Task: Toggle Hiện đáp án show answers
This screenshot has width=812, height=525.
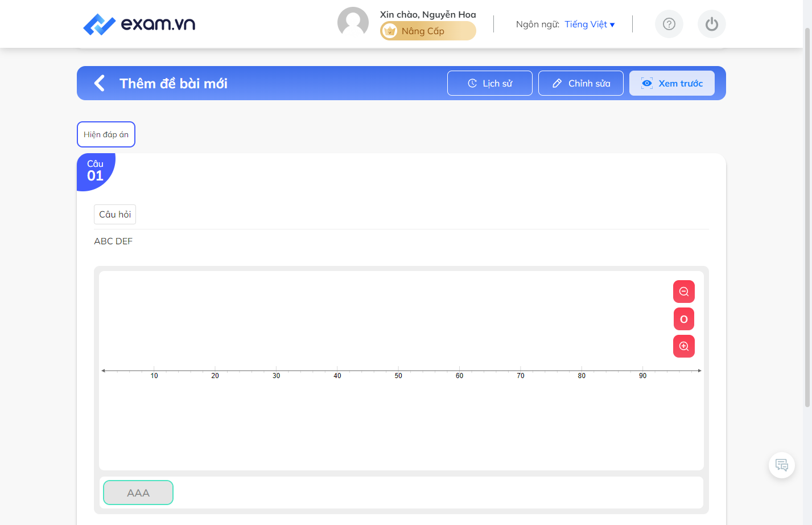Action: click(x=106, y=134)
